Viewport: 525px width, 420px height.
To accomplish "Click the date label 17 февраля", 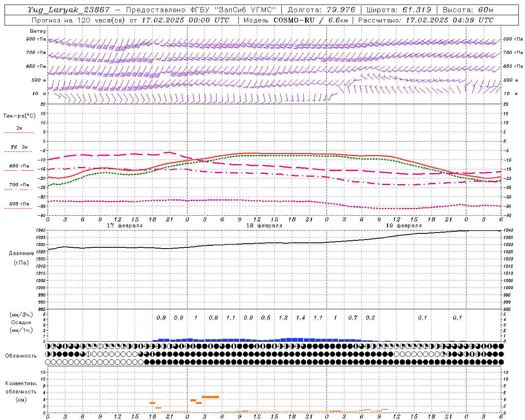I will (125, 226).
